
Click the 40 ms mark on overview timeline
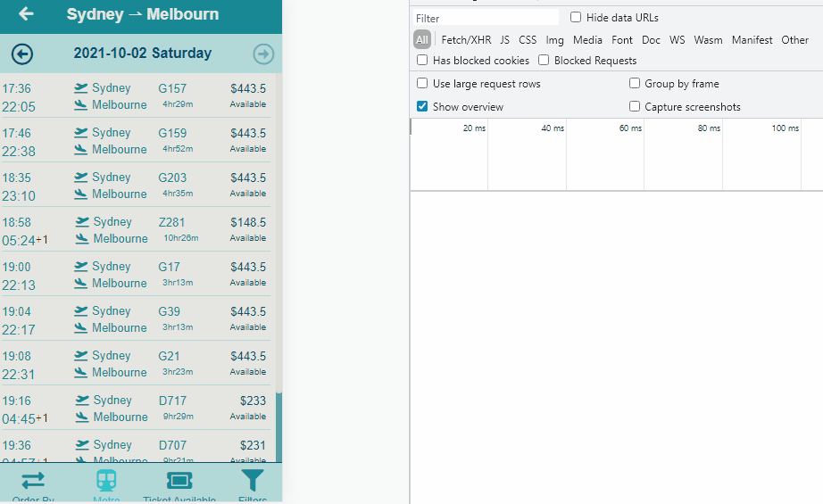(553, 128)
